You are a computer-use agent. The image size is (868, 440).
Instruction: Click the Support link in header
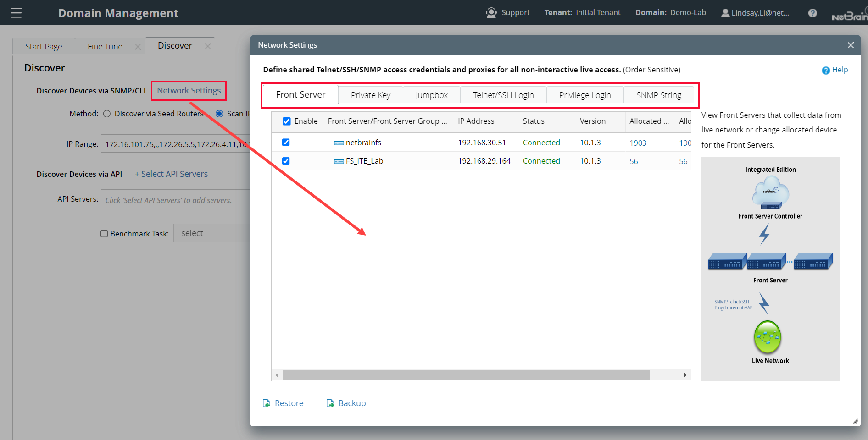(x=515, y=13)
